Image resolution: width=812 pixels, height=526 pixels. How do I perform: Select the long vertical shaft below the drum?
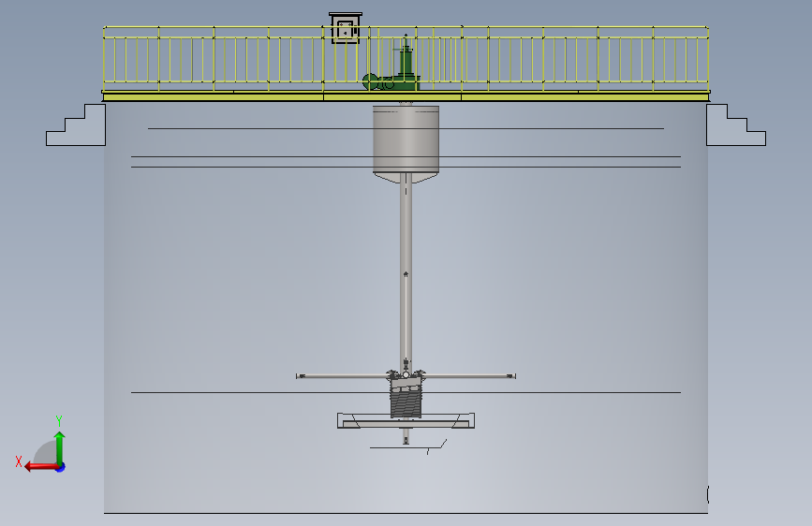click(x=406, y=271)
